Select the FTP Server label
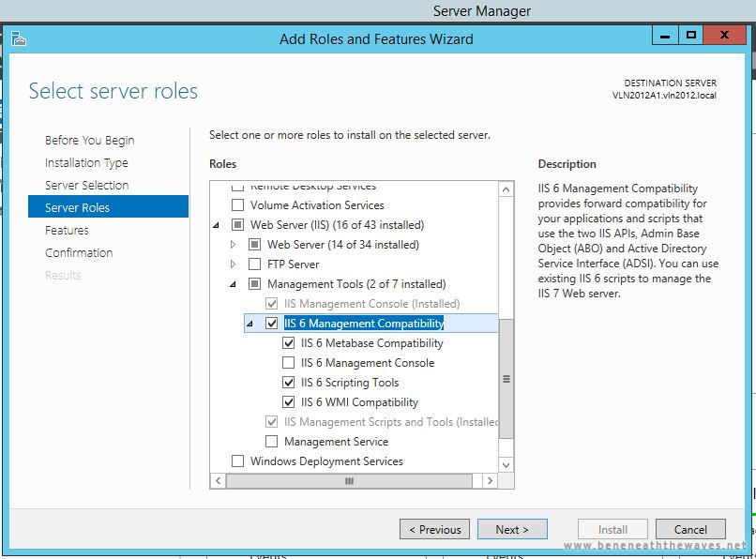The width and height of the screenshot is (756, 559). [294, 264]
